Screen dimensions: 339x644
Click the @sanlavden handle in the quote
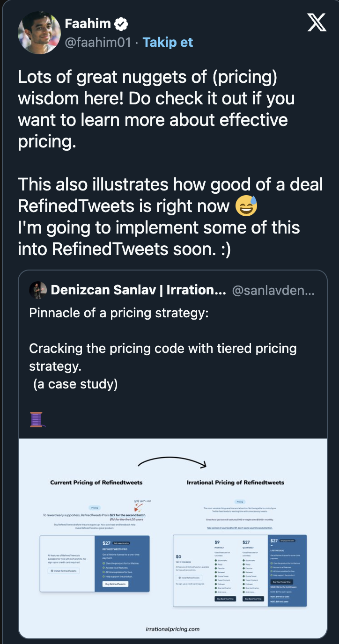pyautogui.click(x=273, y=290)
